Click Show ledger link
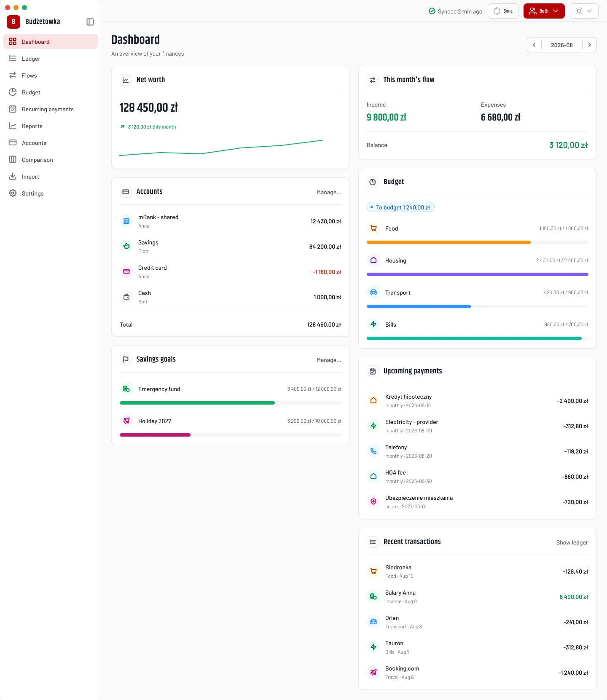The image size is (607, 700). point(572,542)
